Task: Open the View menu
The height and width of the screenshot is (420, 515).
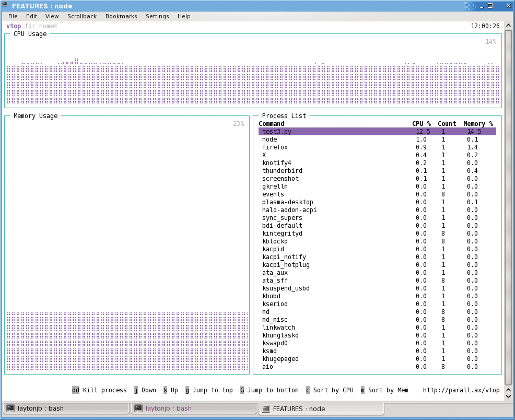Action: (x=52, y=16)
